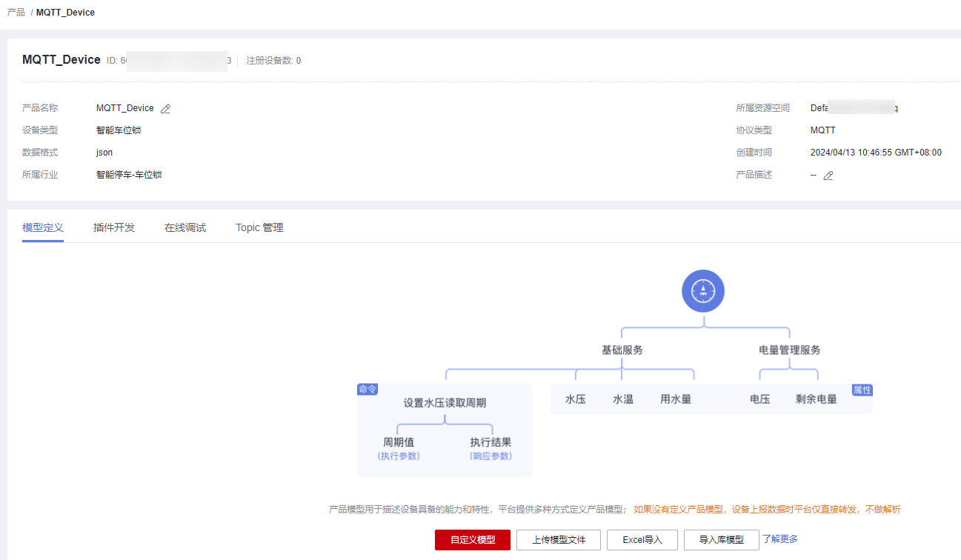Click the (执行参数) label under 周期值
This screenshot has height=560, width=961.
click(399, 456)
